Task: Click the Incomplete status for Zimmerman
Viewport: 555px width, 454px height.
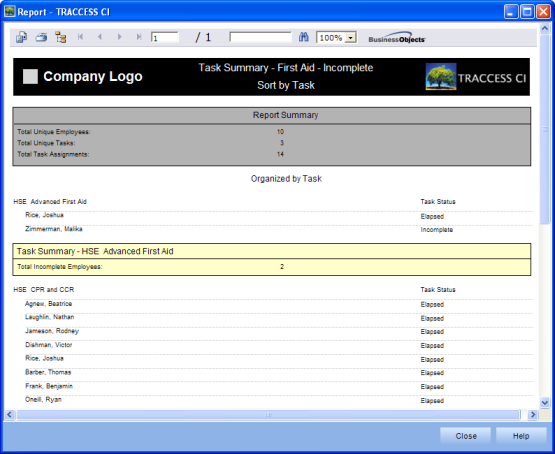Action: (x=436, y=230)
